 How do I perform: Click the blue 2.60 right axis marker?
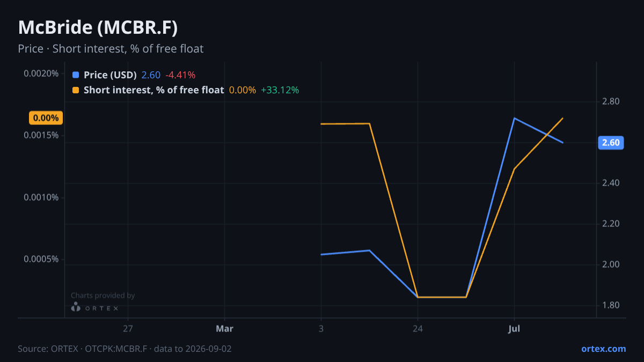610,143
